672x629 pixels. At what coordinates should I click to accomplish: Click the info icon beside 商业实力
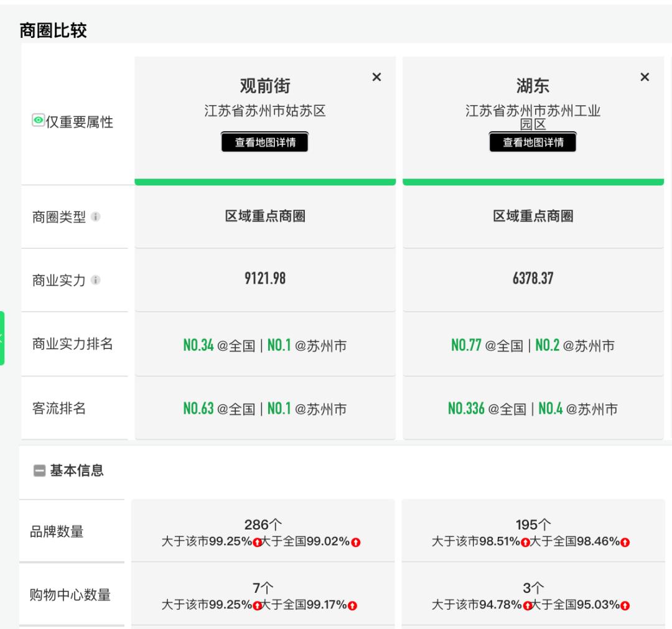(96, 280)
